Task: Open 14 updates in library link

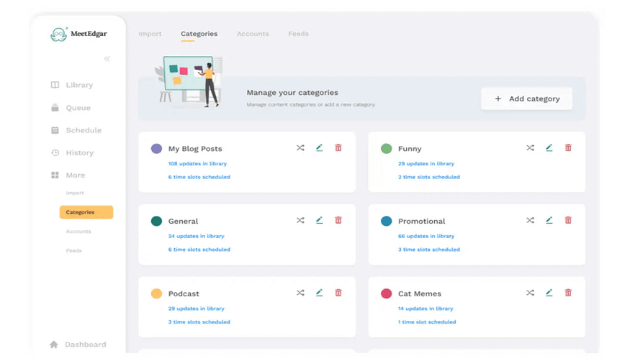Action: tap(426, 309)
